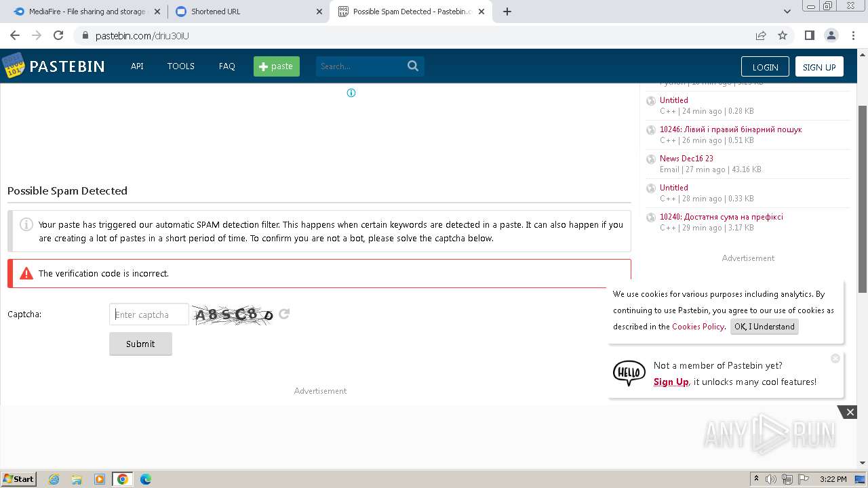
Task: Close the Shortened URL tab
Action: (319, 12)
